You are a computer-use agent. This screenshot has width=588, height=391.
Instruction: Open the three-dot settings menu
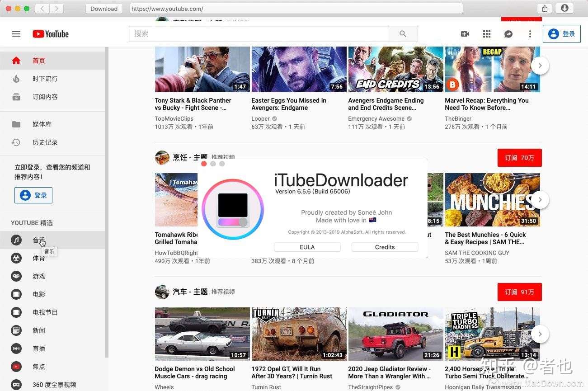(x=530, y=34)
